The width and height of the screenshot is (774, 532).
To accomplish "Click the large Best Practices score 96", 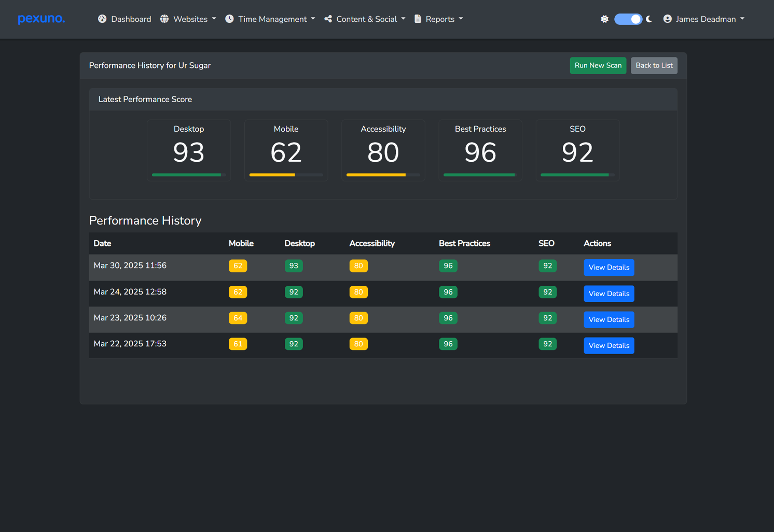I will click(x=480, y=152).
